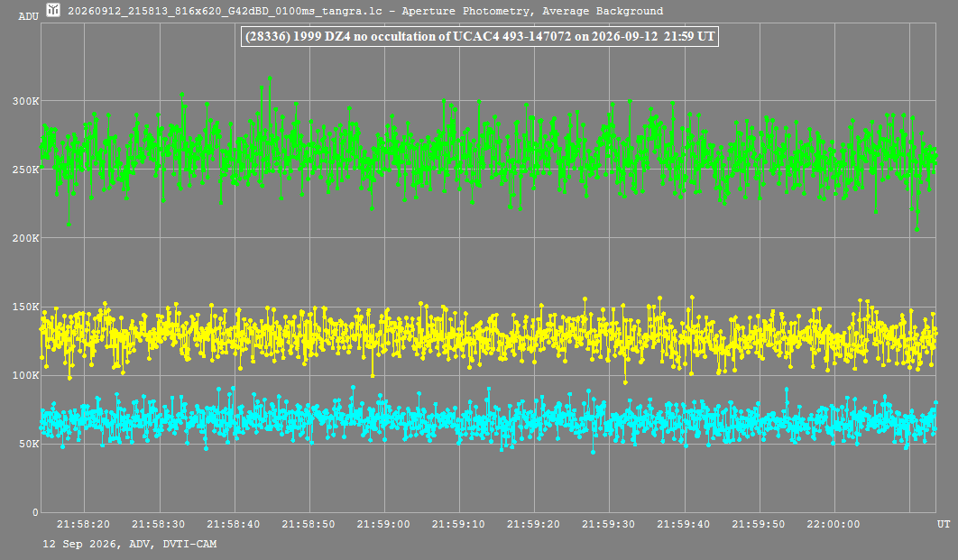Select the 1999 DZ4 no occultation annotation box

coord(480,36)
